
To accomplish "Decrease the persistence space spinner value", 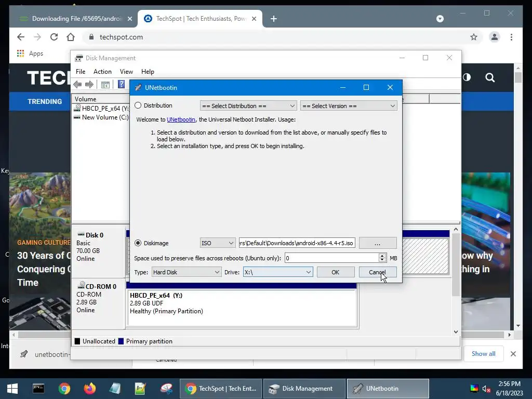I will pos(382,261).
